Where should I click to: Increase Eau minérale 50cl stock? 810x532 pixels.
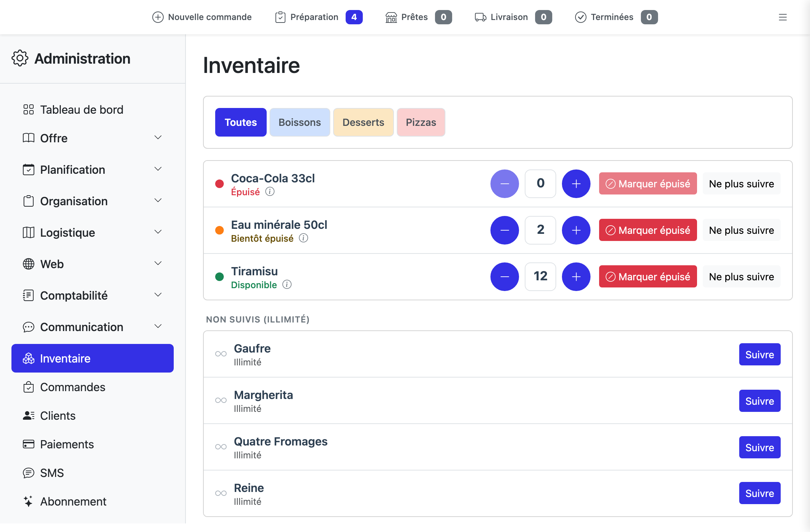click(x=576, y=230)
